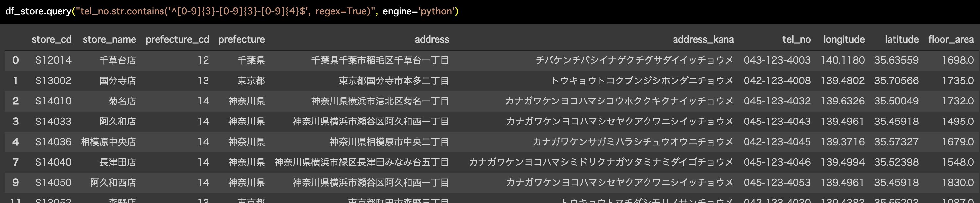Click telephone number 045-123-4032

[x=777, y=101]
